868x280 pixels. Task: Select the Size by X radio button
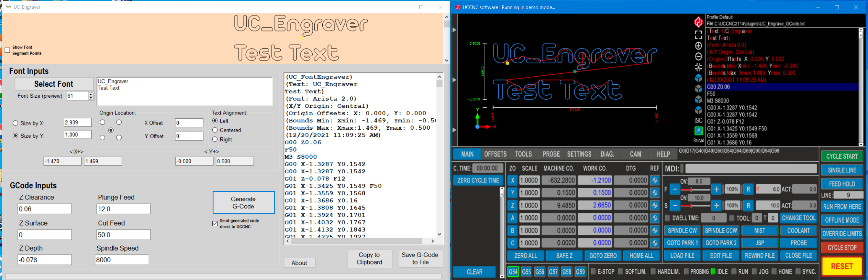15,123
